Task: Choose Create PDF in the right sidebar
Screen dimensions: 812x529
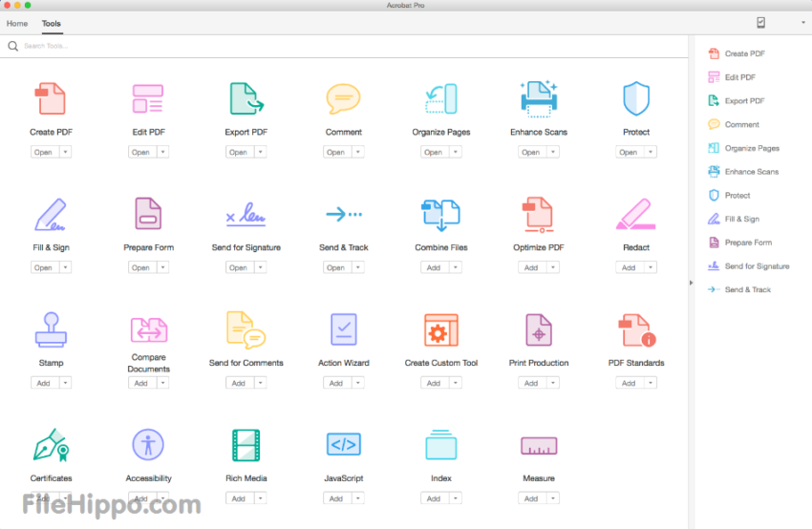Action: pyautogui.click(x=737, y=53)
